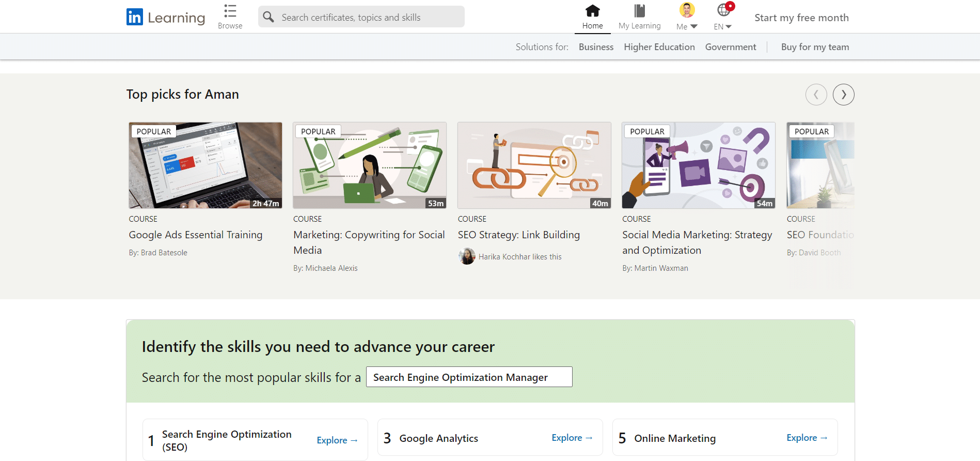This screenshot has width=980, height=461.
Task: Click 'By: Martin Waxman' author text
Action: point(655,268)
